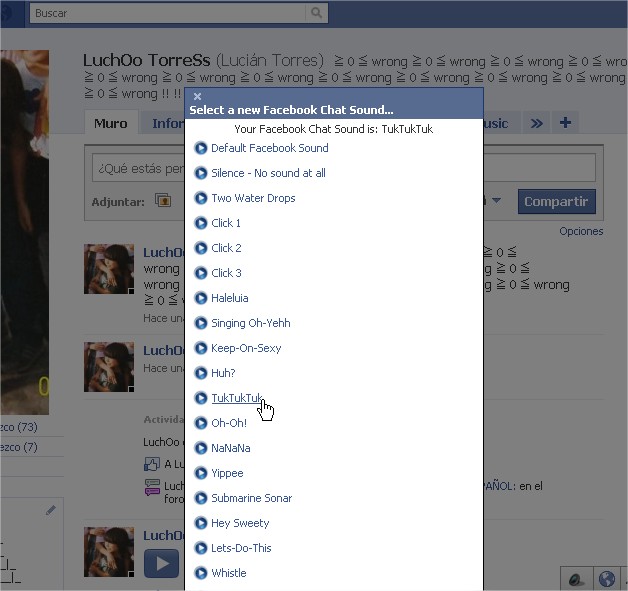Play the Silence - No sound preview icon
Screen dimensions: 628x591
[x=201, y=173]
